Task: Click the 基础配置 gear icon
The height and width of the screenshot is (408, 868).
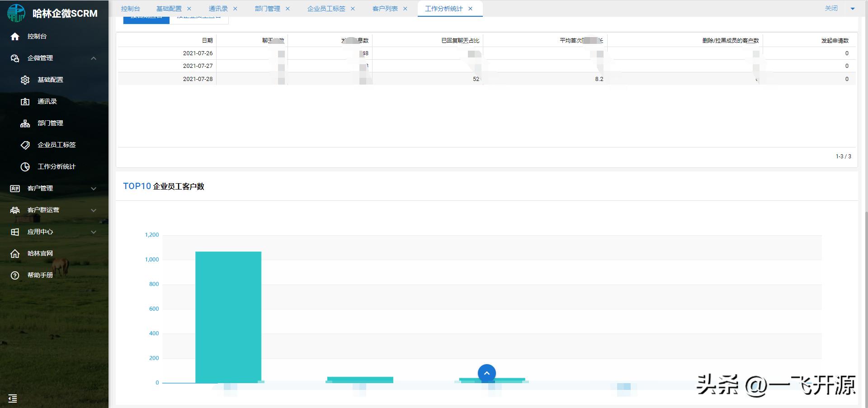Action: pos(25,80)
